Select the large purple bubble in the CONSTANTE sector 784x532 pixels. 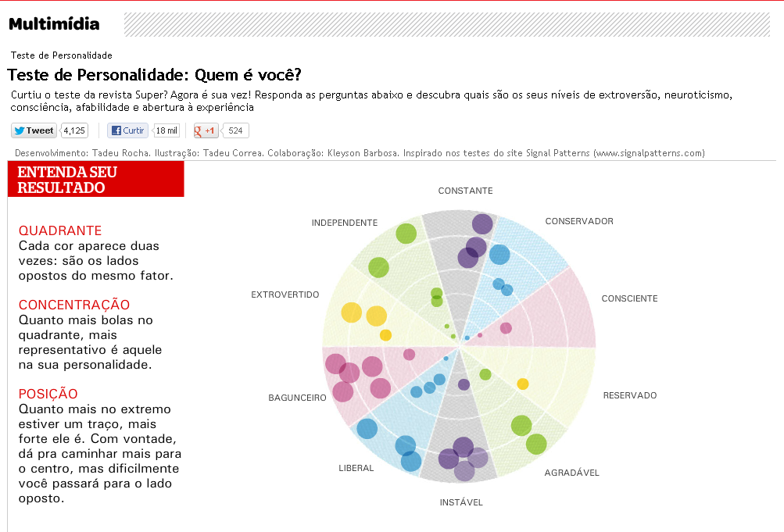pyautogui.click(x=483, y=225)
